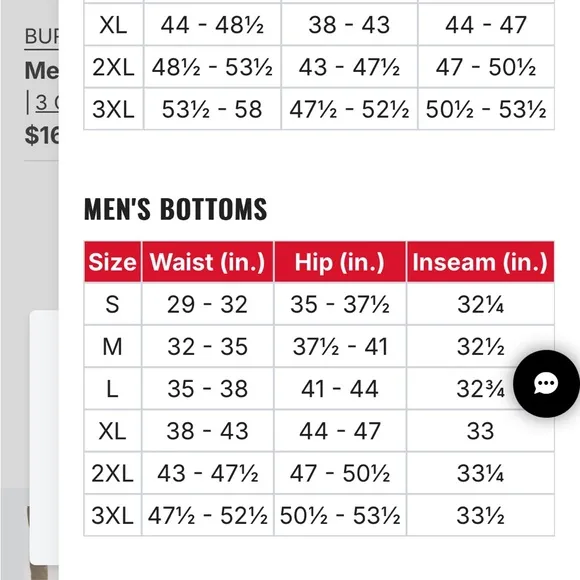The width and height of the screenshot is (580, 580).
Task: Click the bottoms size L row label
Action: (112, 389)
